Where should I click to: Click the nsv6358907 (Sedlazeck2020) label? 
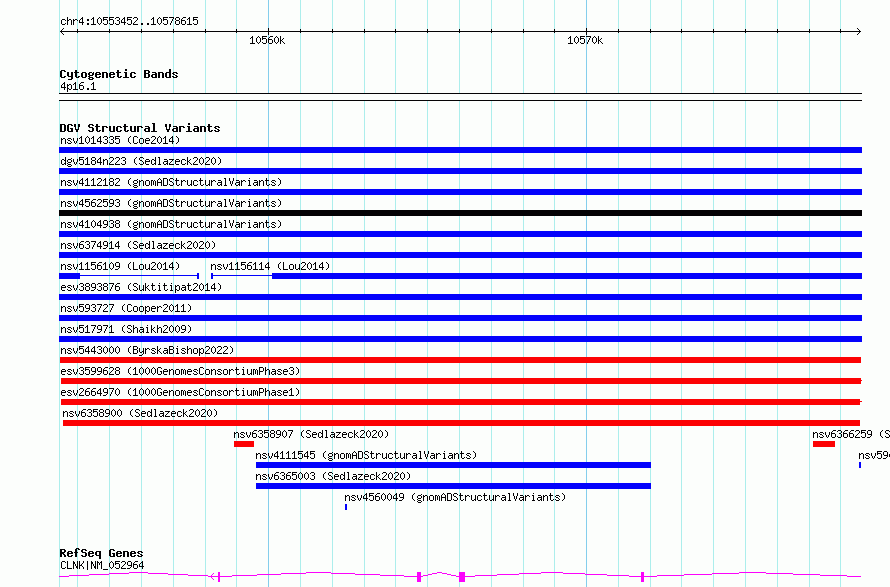pos(311,434)
